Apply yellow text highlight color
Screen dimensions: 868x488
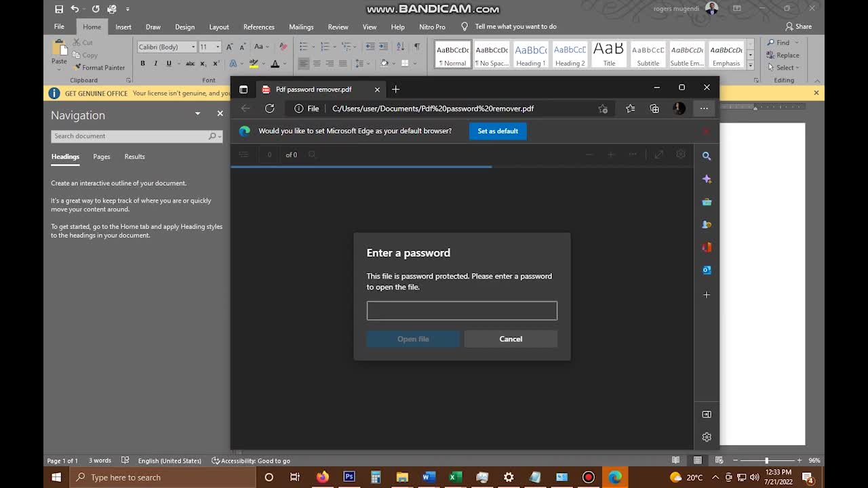pos(254,63)
